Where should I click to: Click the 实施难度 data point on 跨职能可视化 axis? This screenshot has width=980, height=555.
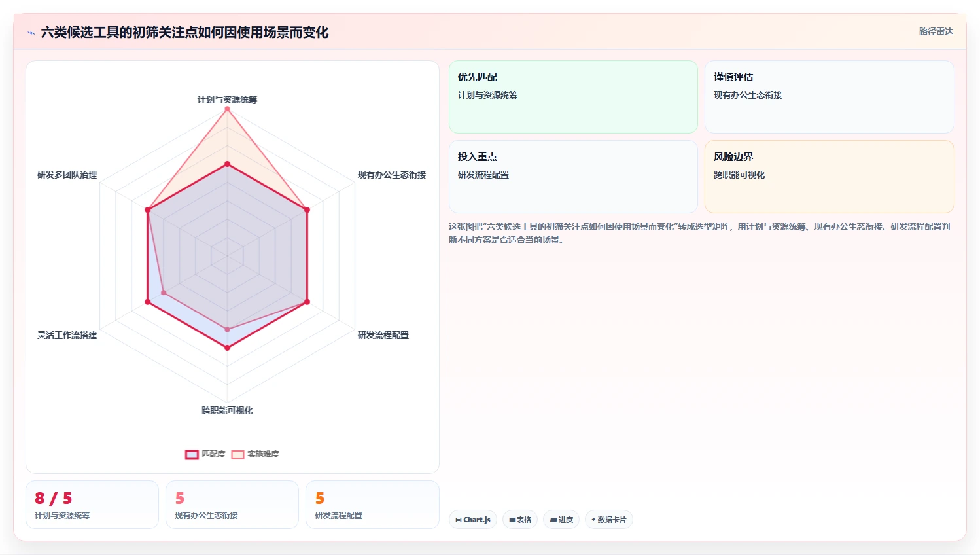tap(227, 329)
